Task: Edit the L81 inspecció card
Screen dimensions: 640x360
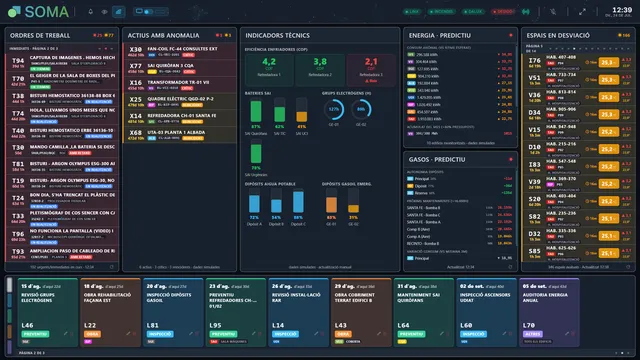Action: click(x=191, y=334)
